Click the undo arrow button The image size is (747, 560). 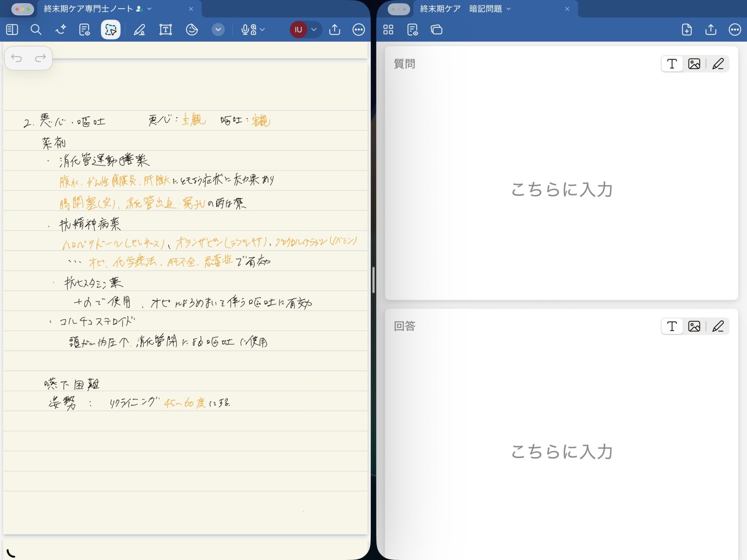[x=17, y=58]
